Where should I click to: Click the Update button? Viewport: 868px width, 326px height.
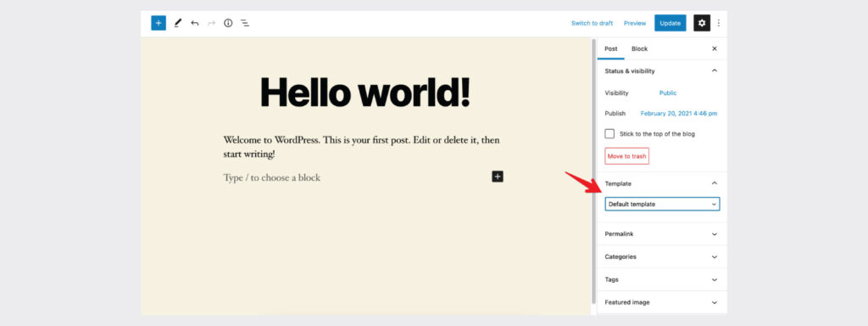670,23
